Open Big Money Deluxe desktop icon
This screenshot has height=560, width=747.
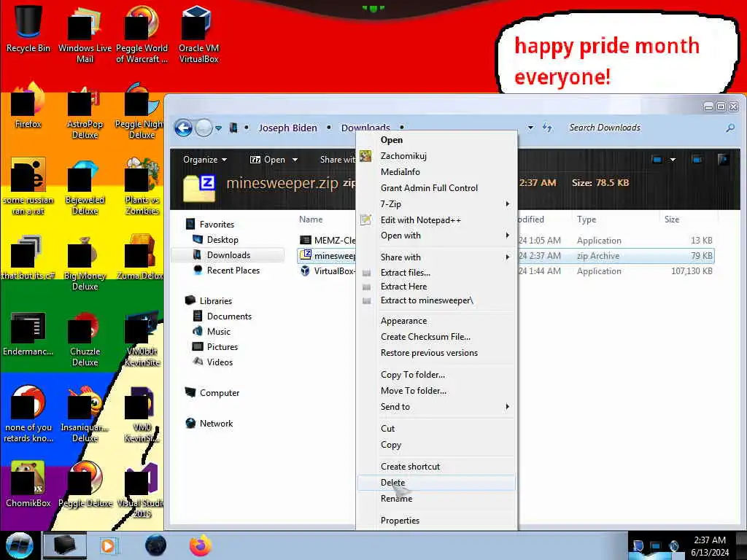pos(85,262)
